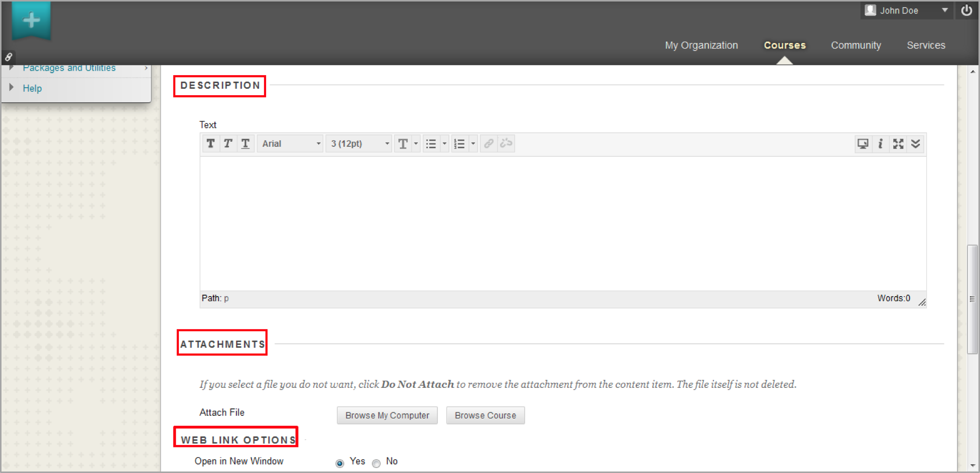Viewport: 980px width, 473px height.
Task: Toggle underline text formatting
Action: [x=246, y=144]
